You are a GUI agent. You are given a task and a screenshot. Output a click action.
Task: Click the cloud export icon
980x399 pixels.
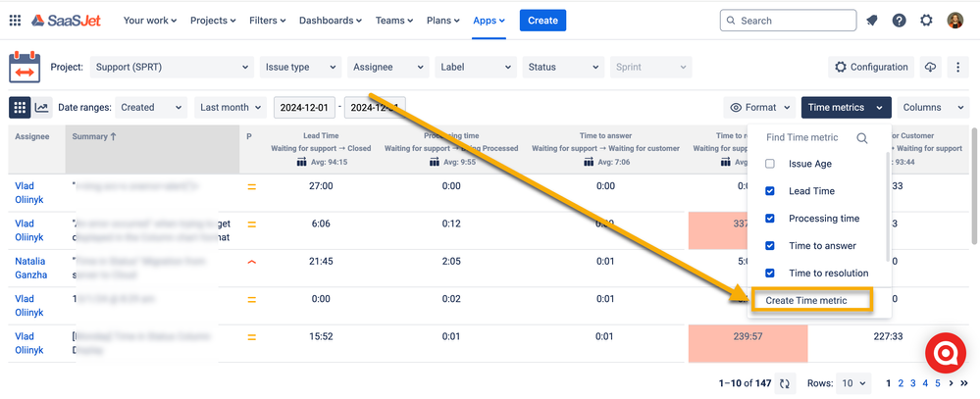point(931,67)
